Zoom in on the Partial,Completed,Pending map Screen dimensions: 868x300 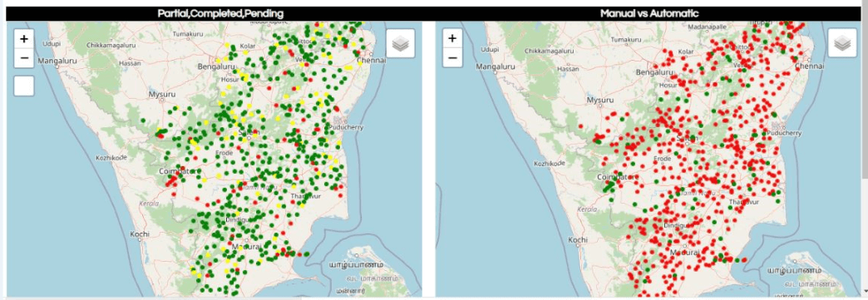point(24,39)
